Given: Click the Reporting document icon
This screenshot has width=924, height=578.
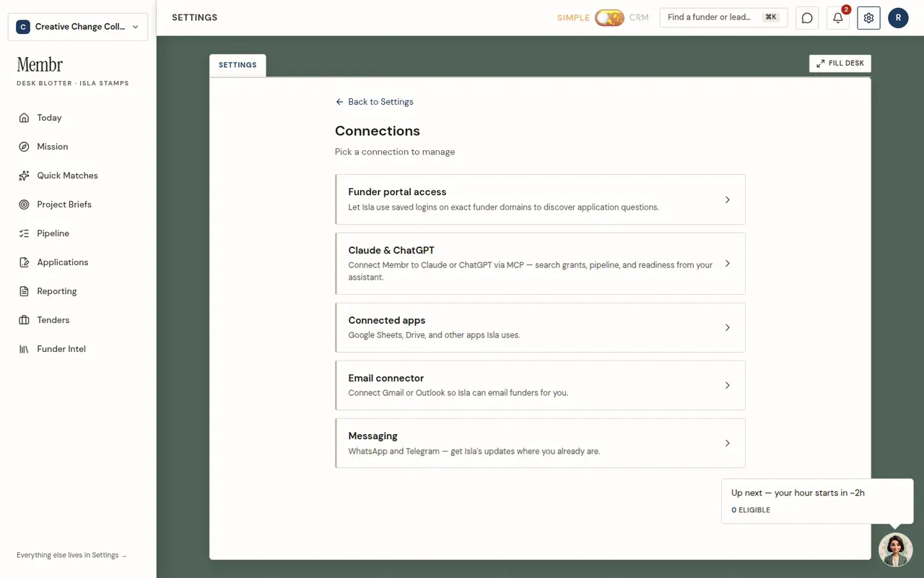Looking at the screenshot, I should pyautogui.click(x=24, y=291).
